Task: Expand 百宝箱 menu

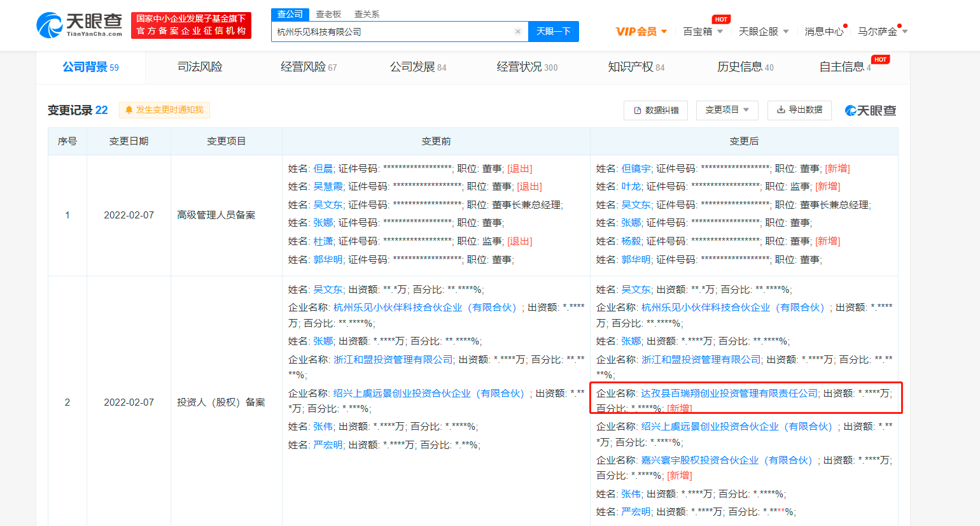Action: tap(703, 31)
